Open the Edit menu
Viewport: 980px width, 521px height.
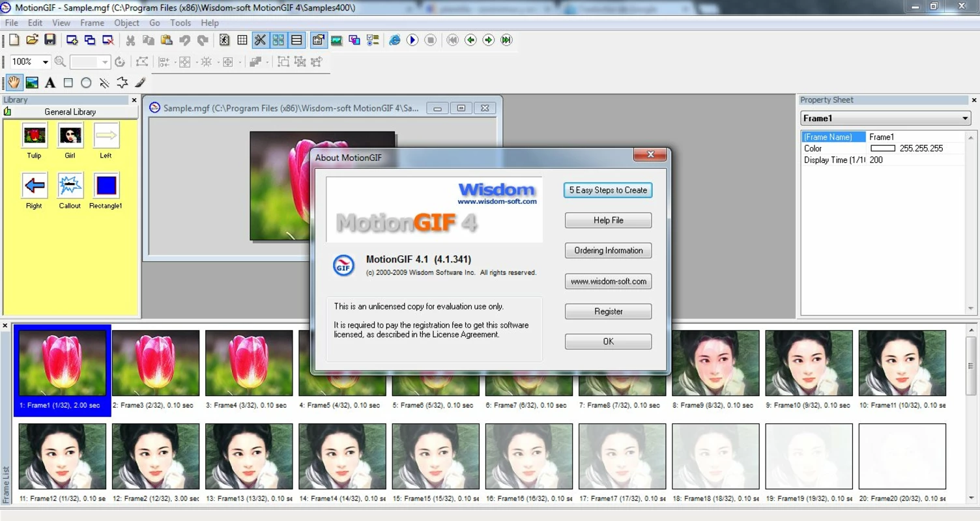(35, 23)
